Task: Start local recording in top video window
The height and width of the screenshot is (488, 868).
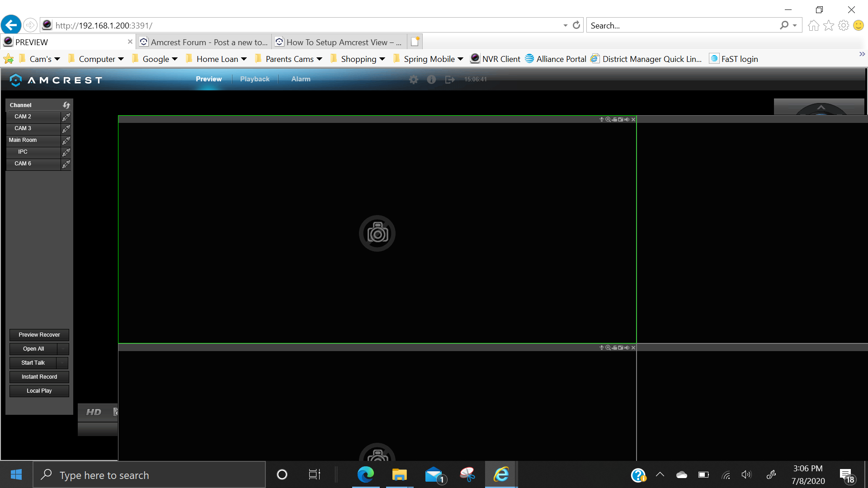Action: (614, 119)
